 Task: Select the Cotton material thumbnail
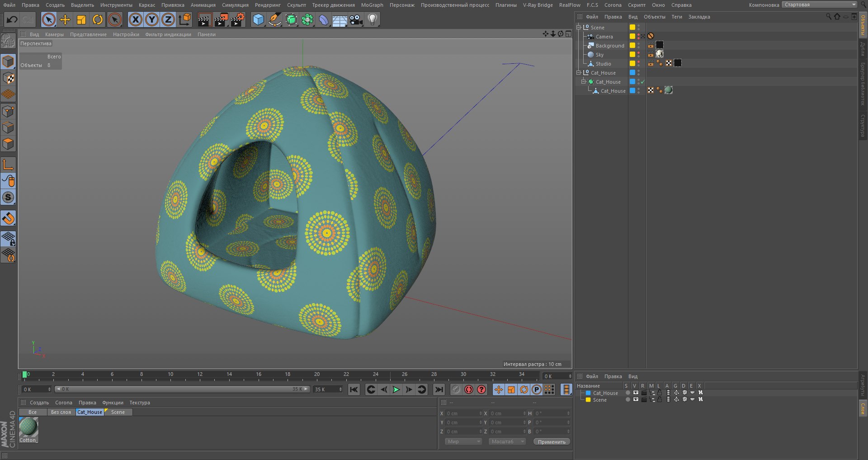point(28,427)
